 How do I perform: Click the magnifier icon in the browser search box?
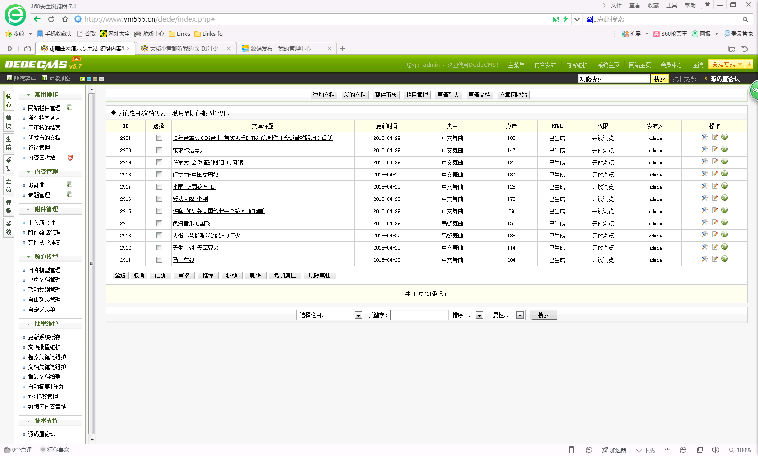pos(745,19)
